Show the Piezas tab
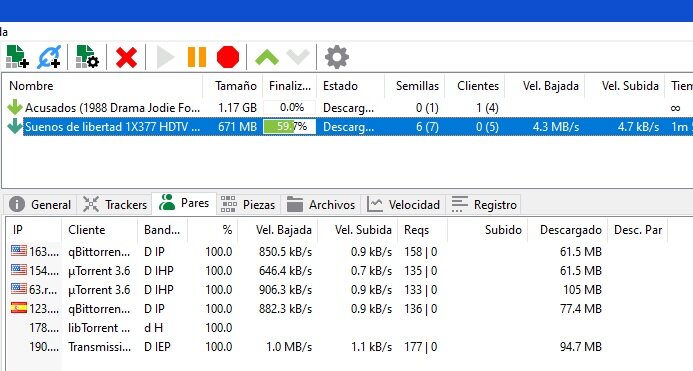The image size is (693, 371). [x=248, y=204]
